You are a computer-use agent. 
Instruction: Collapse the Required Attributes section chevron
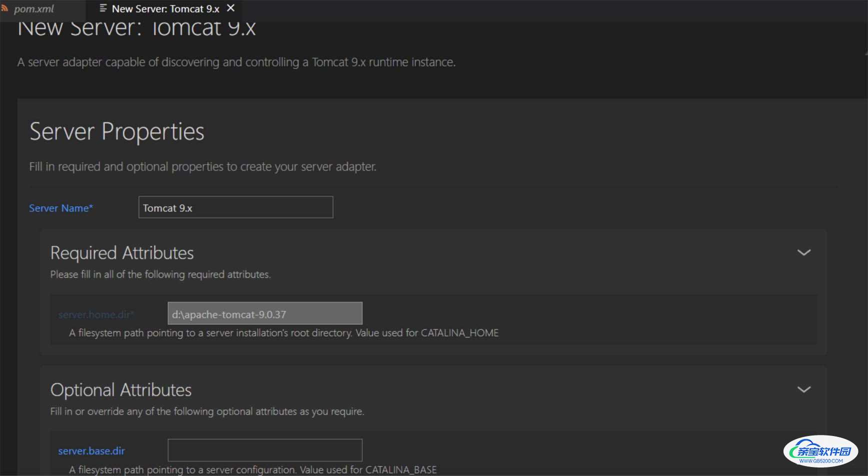pyautogui.click(x=803, y=252)
